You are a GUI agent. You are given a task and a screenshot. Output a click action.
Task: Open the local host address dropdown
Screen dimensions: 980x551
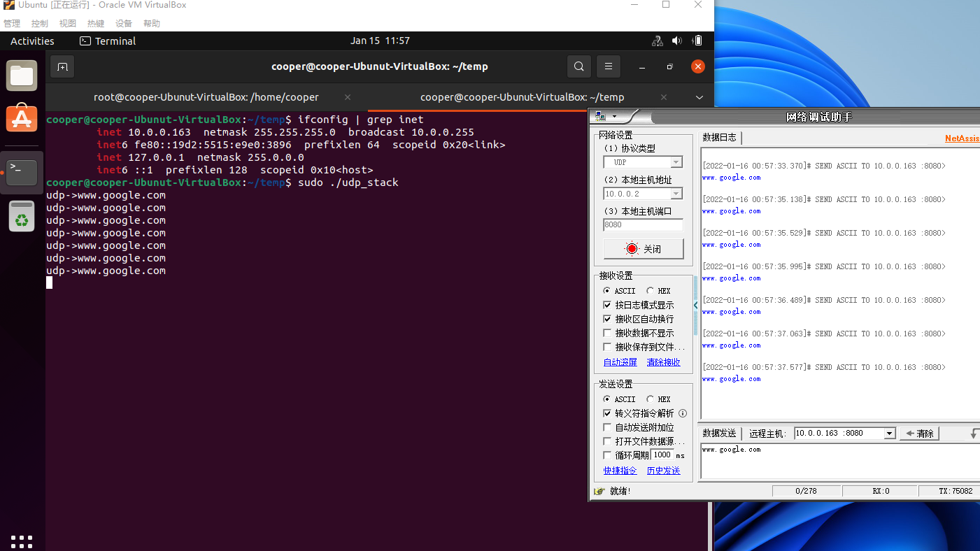(676, 194)
